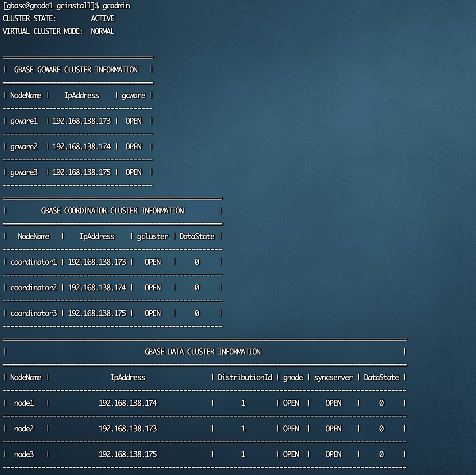
Task: Click DataState header in the coordinator table
Action: [x=197, y=237]
